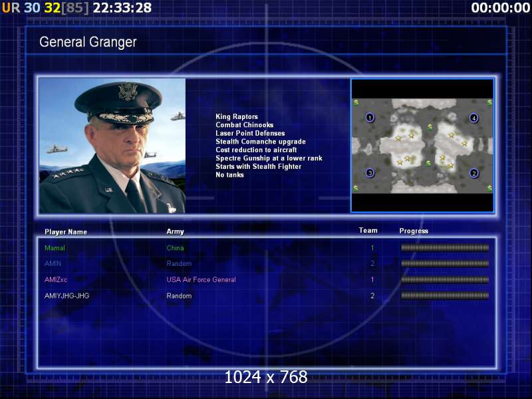Click AMIYJHG-JHG's Random army entry
Image resolution: width=532 pixels, height=399 pixels.
point(179,296)
